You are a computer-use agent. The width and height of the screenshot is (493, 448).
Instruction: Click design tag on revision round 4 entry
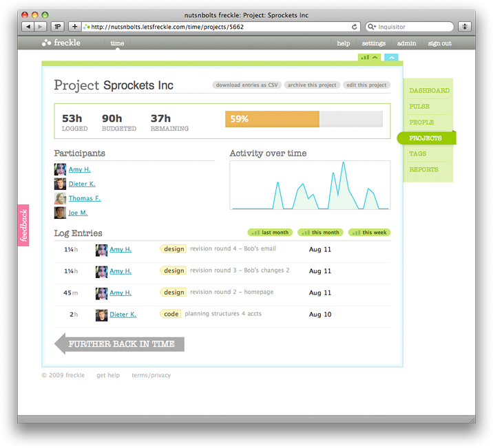coord(174,249)
